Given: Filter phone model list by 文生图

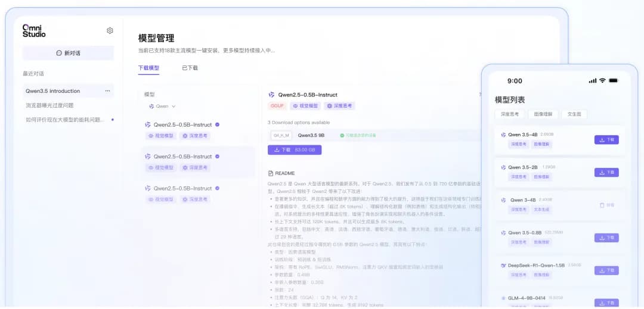Looking at the screenshot, I should [574, 114].
